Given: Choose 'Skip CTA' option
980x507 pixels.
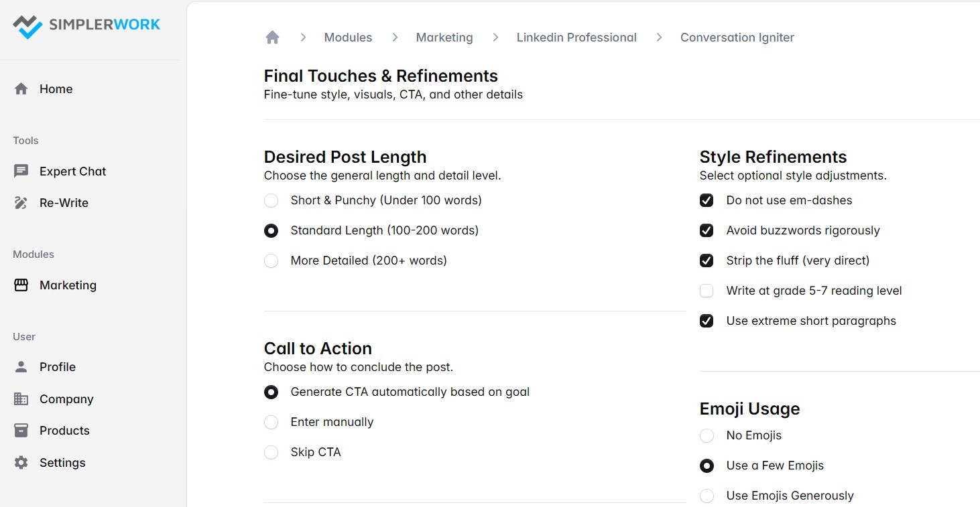Looking at the screenshot, I should click(x=271, y=452).
